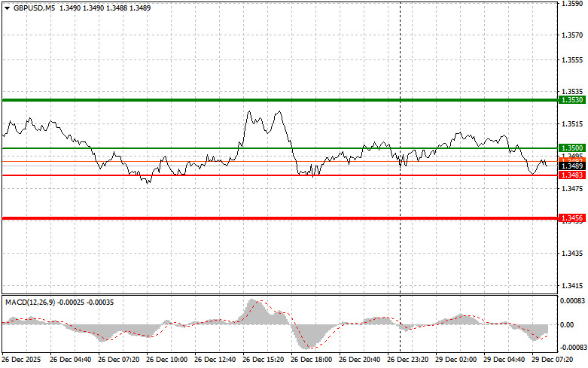Click the black 1.3489 current price label
Screen dimensions: 588x368
[x=572, y=166]
